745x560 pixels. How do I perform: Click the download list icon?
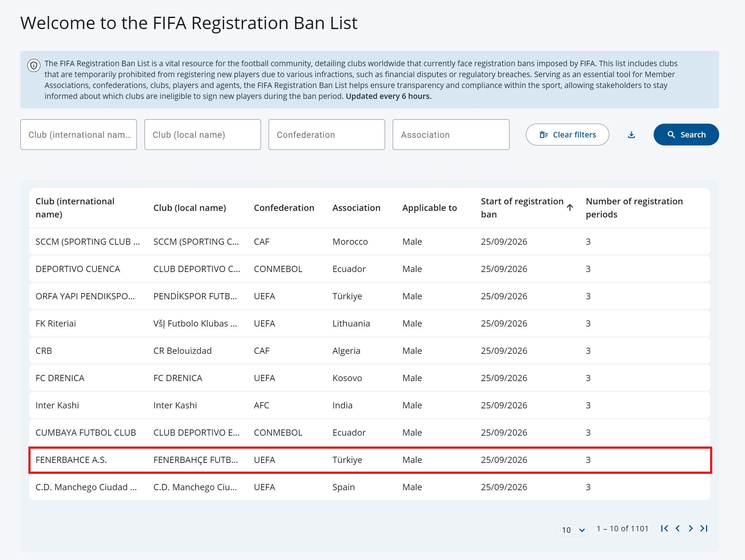[x=631, y=135]
